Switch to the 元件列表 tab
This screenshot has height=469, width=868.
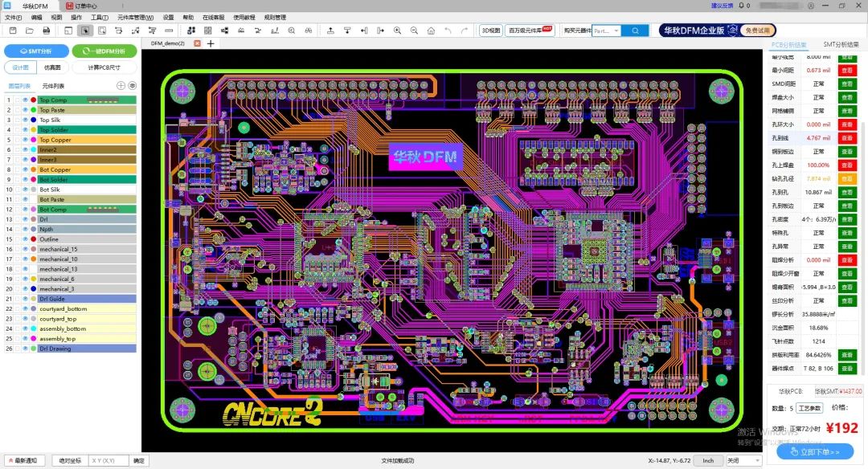pos(53,86)
